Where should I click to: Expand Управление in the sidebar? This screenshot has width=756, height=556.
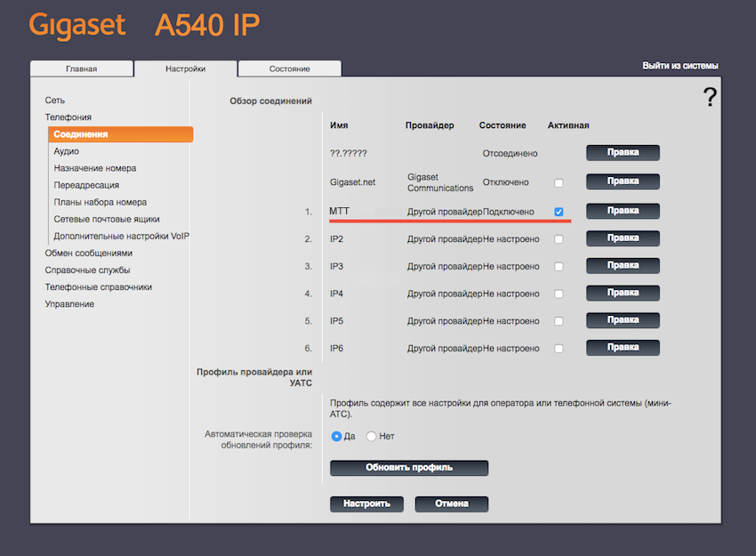(69, 304)
